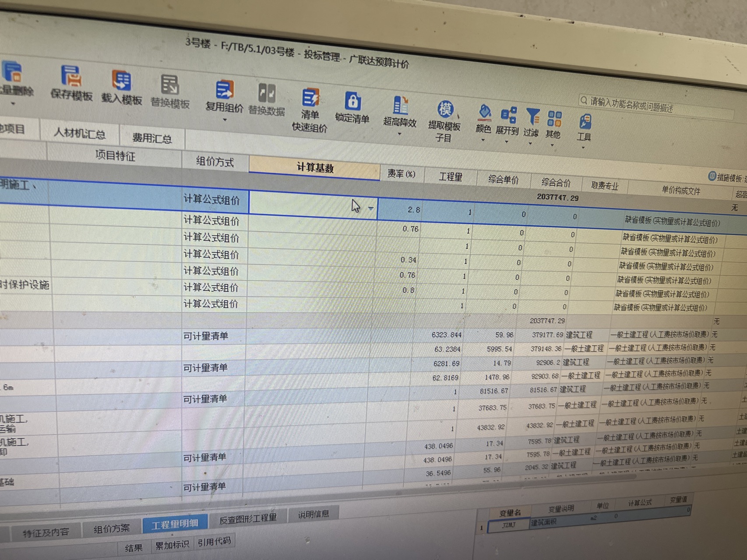Click the 复用组价 reuse pricing icon
The width and height of the screenshot is (747, 560).
pyautogui.click(x=225, y=89)
